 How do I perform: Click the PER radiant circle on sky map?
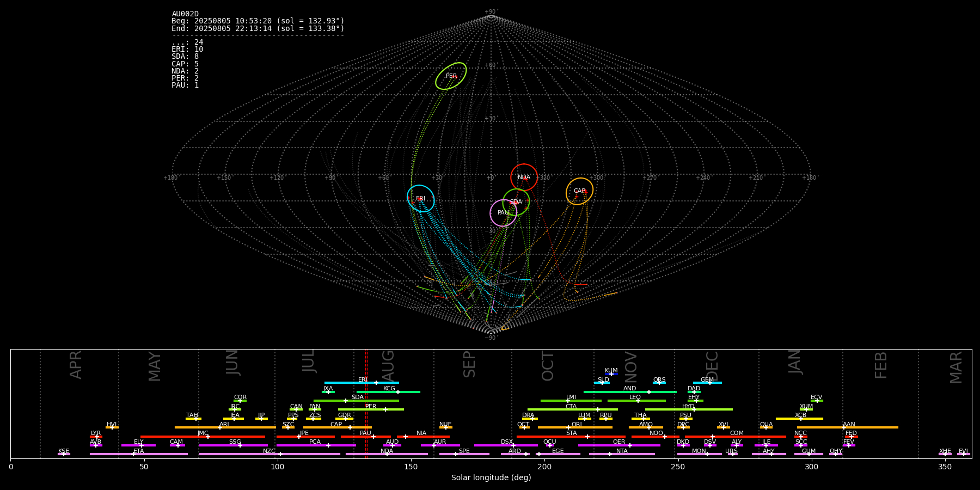[x=451, y=76]
